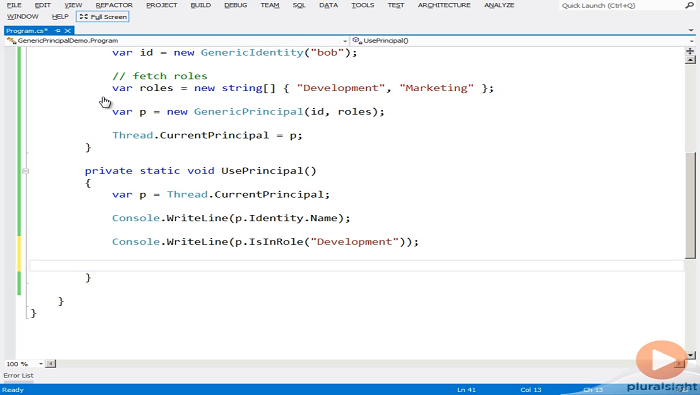Click p.Identity.Name in the WriteLine call
700x395 pixels.
click(x=286, y=218)
